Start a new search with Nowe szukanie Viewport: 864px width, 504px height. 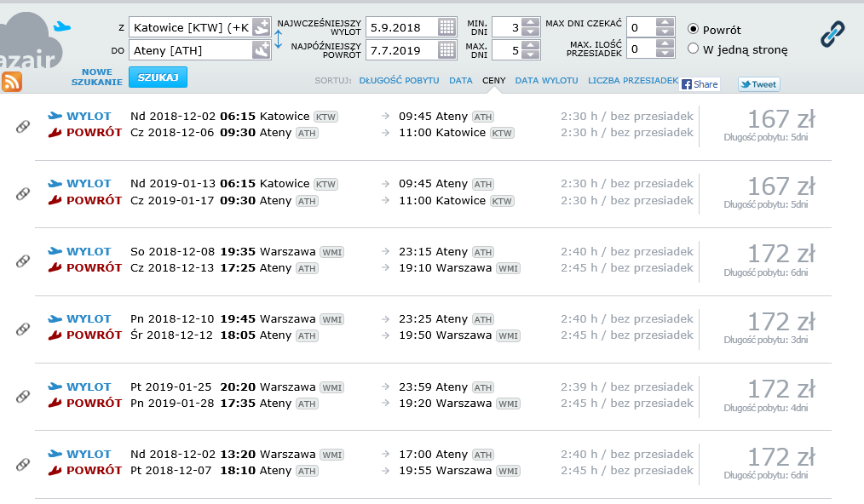[97, 77]
